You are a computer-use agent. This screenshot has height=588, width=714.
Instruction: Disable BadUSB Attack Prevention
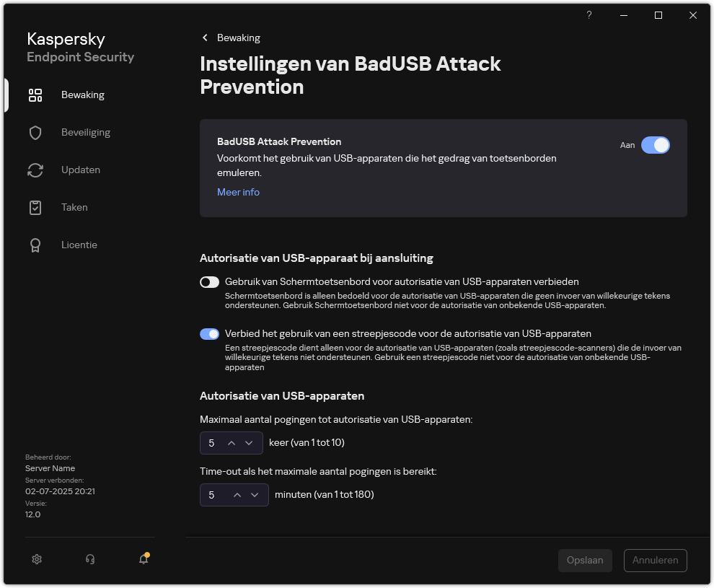pyautogui.click(x=656, y=145)
